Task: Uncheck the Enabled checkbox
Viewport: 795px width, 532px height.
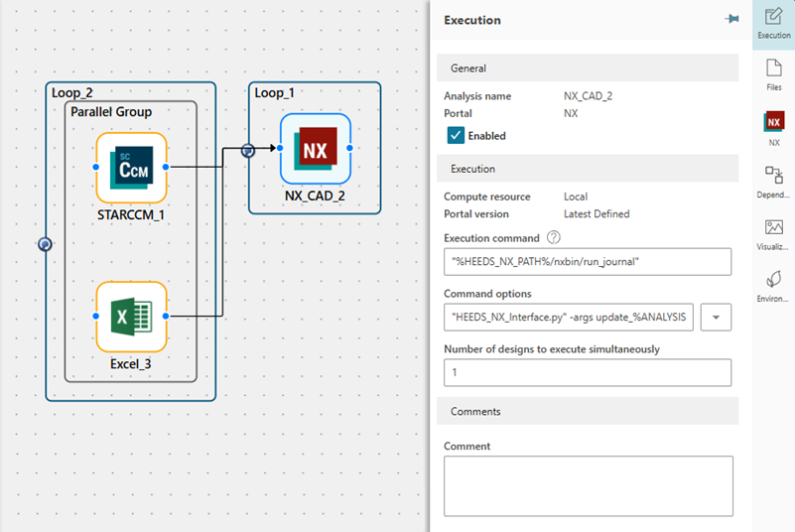Action: (456, 135)
